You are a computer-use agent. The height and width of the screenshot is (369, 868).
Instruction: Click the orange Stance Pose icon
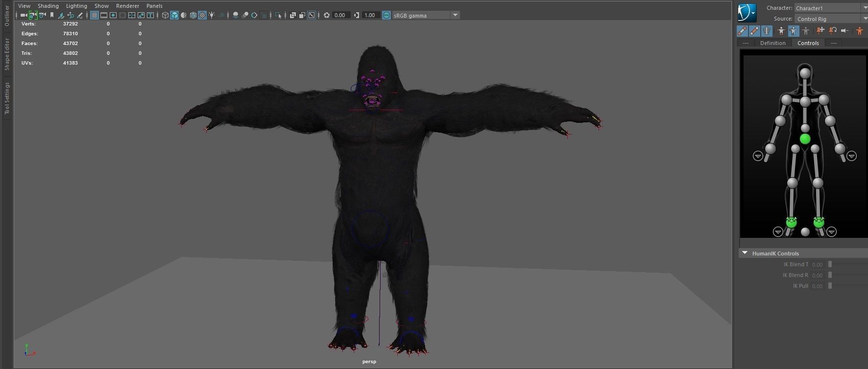pos(860,31)
